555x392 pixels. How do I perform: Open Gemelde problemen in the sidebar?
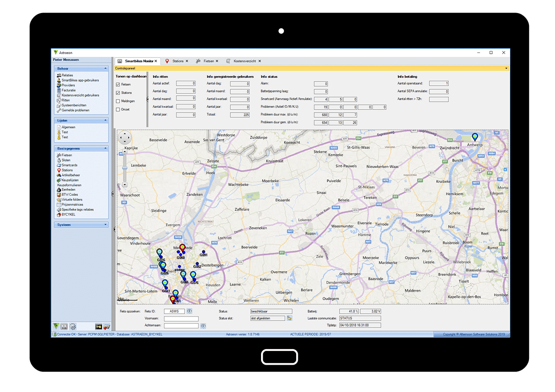click(75, 110)
